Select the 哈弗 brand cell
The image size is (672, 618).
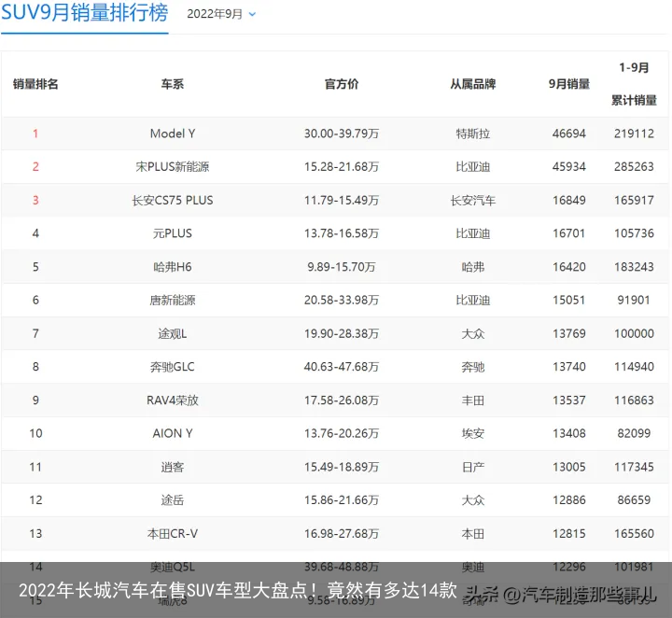pyautogui.click(x=472, y=267)
